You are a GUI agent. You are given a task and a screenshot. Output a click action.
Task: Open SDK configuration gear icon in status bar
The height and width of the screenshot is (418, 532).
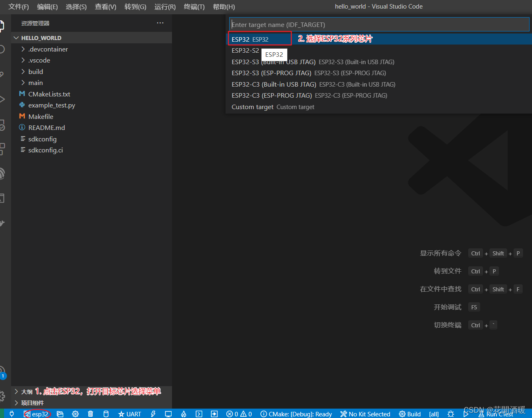click(75, 414)
